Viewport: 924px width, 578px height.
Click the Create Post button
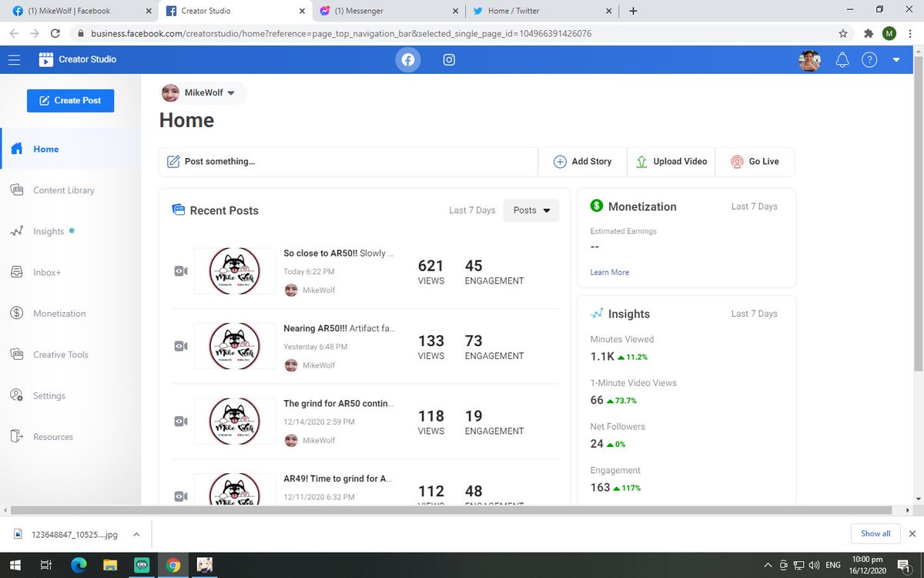click(x=70, y=100)
